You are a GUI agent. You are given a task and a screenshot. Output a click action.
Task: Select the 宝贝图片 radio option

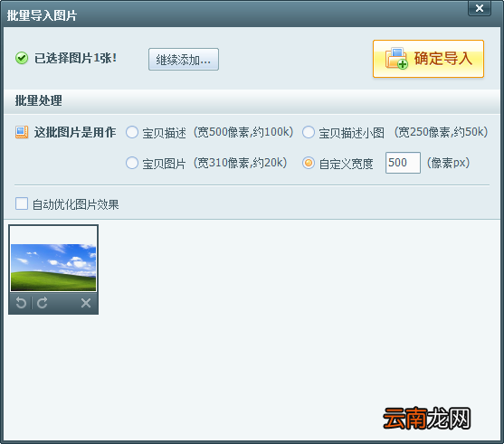coord(132,163)
